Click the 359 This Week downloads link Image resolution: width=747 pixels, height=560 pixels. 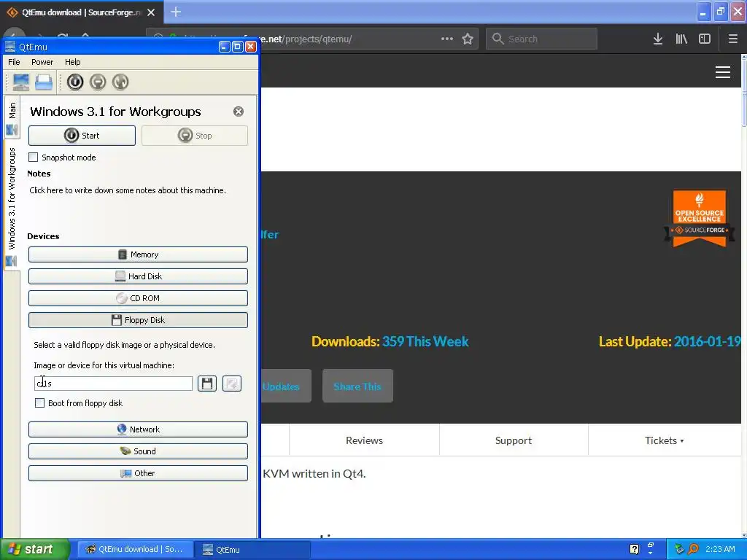[x=425, y=341]
